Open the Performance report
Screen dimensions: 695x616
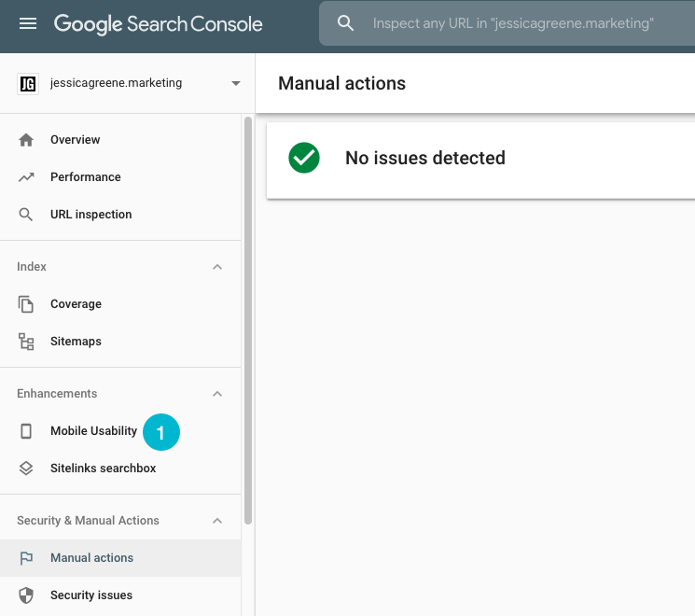[x=86, y=177]
